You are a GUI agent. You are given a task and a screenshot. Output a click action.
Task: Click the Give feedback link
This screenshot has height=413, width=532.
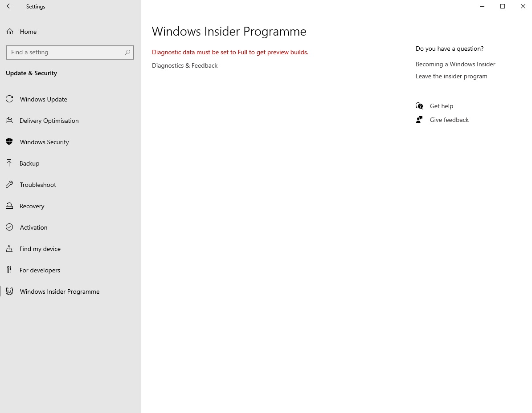[x=449, y=120]
